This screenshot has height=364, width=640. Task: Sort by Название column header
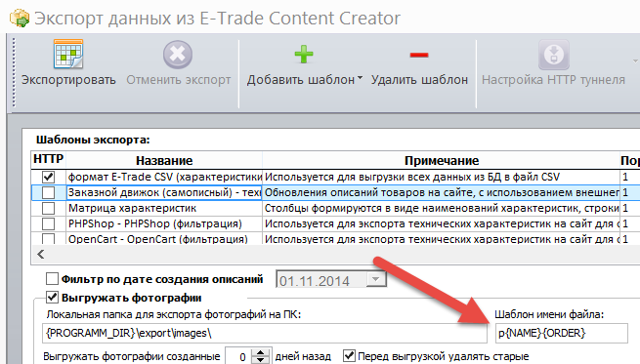[x=164, y=160]
